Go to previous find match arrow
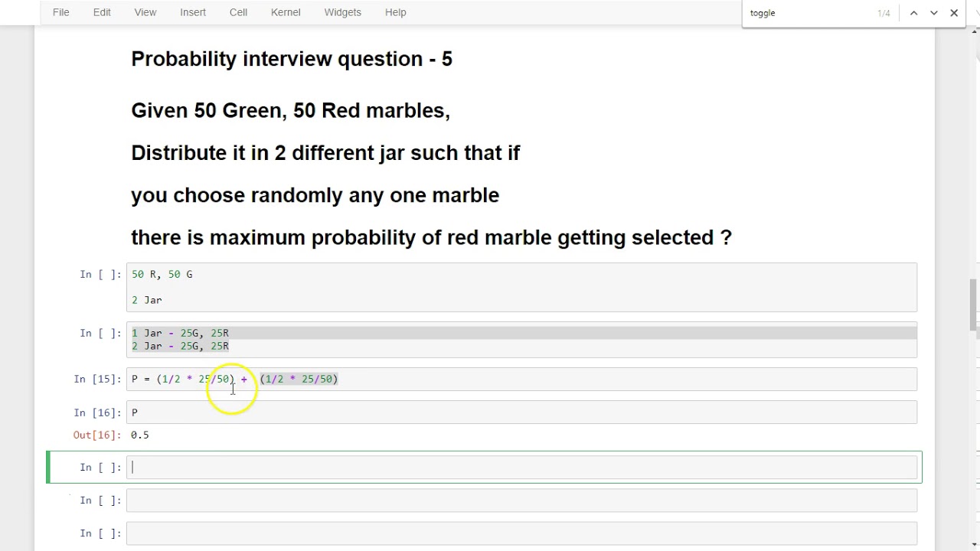The height and width of the screenshot is (551, 980). click(x=913, y=13)
